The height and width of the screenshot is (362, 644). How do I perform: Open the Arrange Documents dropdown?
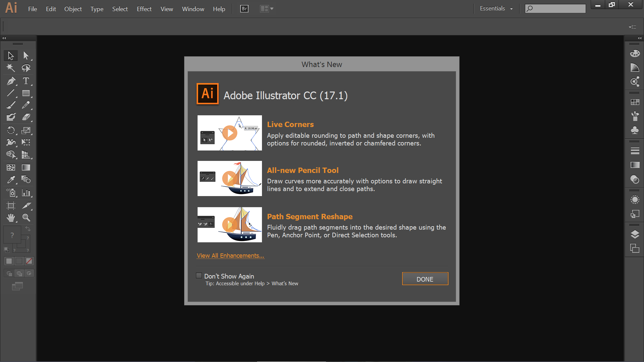pos(267,9)
